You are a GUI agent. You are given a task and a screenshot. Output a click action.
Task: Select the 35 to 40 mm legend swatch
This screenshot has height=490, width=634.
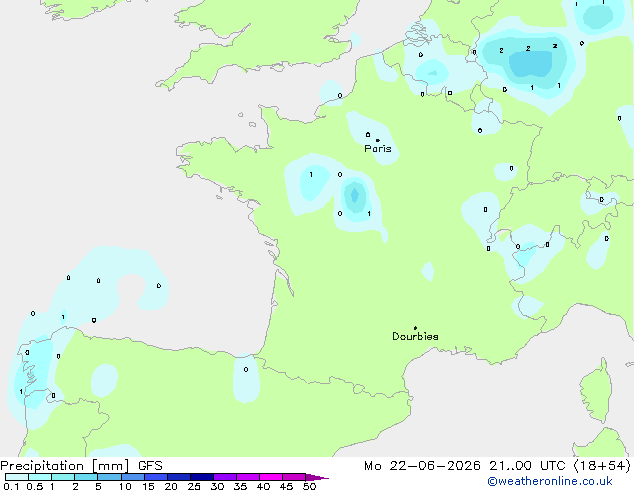tap(247, 477)
